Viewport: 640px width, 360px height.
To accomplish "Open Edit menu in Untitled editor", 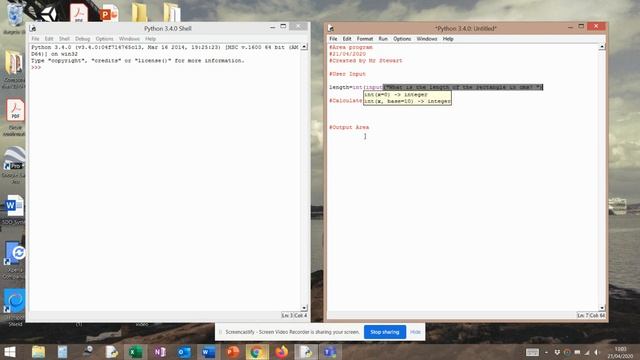I will tap(347, 39).
